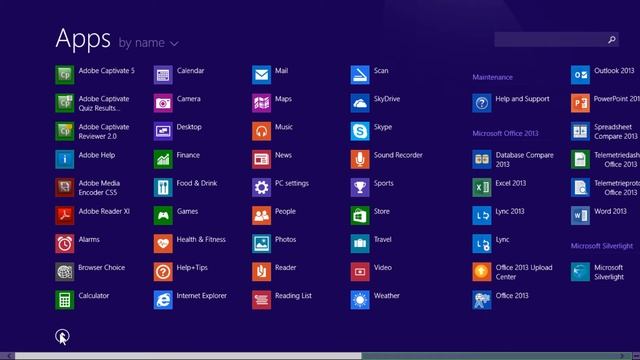Screen dimensions: 640x360
Task: Open the Office 2013 tile
Action: (500, 300)
